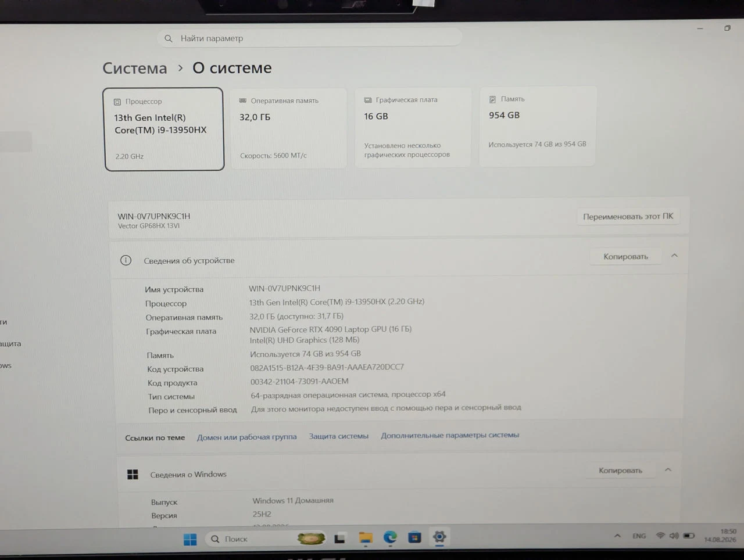Click device code 082A1515-B12A-4F39-BA91-AAAEA720DCC7
The image size is (744, 560).
tap(327, 367)
